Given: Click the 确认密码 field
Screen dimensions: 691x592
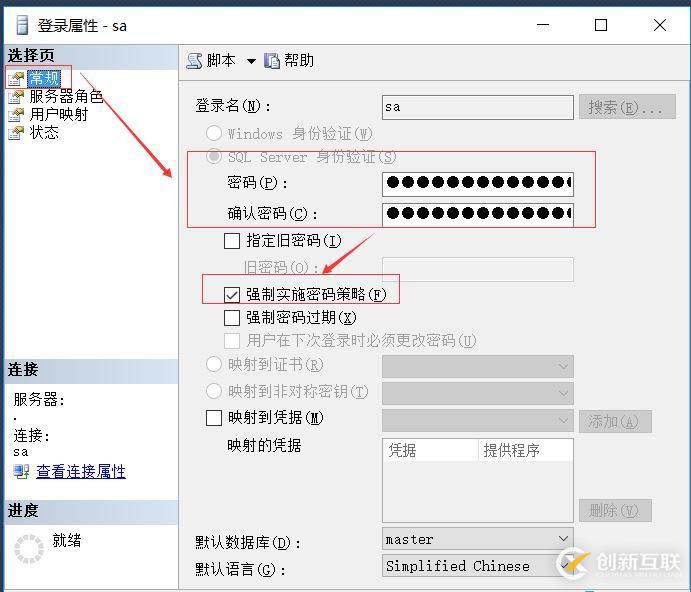Looking at the screenshot, I should (478, 215).
